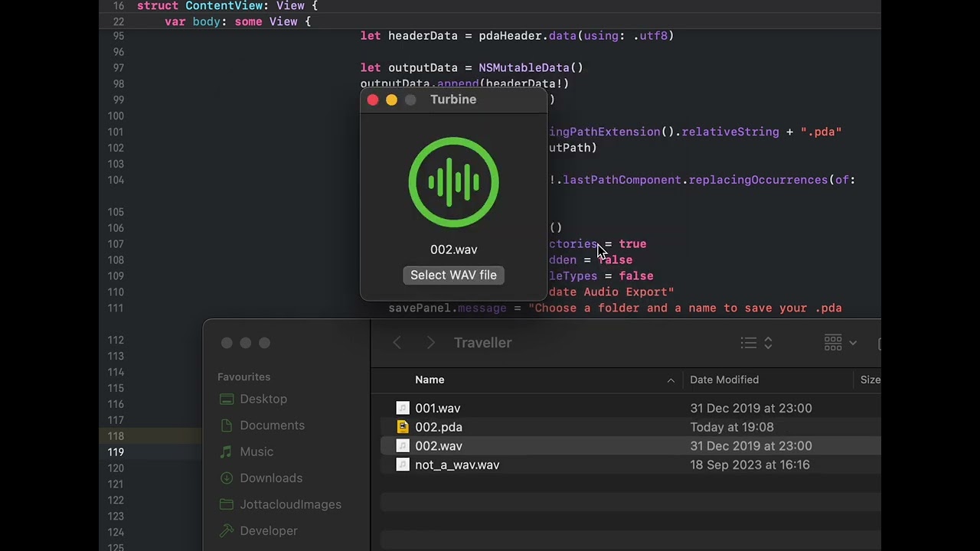Click the Select WAV file button
Image resolution: width=980 pixels, height=551 pixels.
(453, 275)
